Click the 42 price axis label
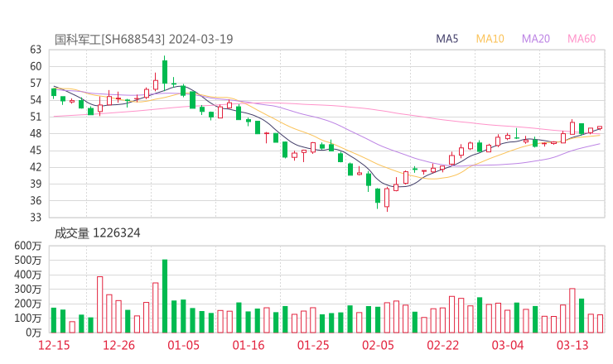Image resolution: width=613 pixels, height=364 pixels. coord(36,167)
